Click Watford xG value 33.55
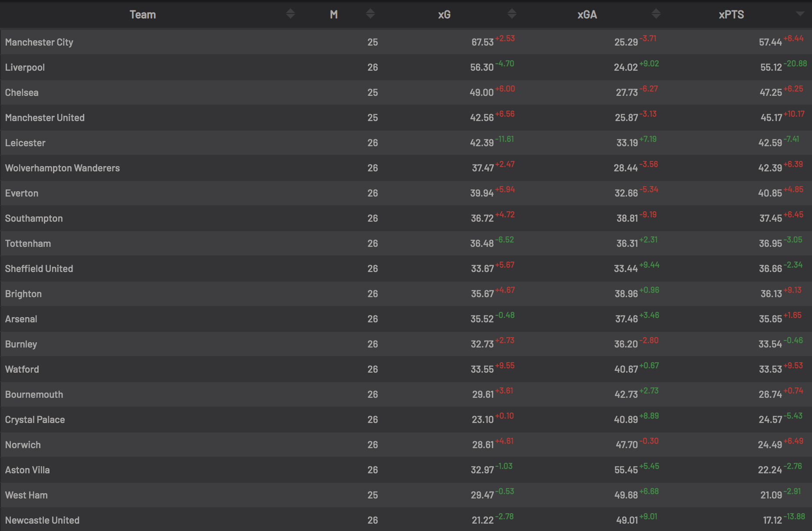812x531 pixels. click(x=482, y=369)
